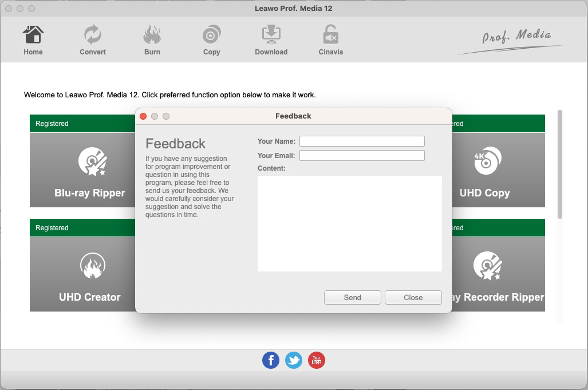Close Feedback dialog via red button

pyautogui.click(x=143, y=116)
